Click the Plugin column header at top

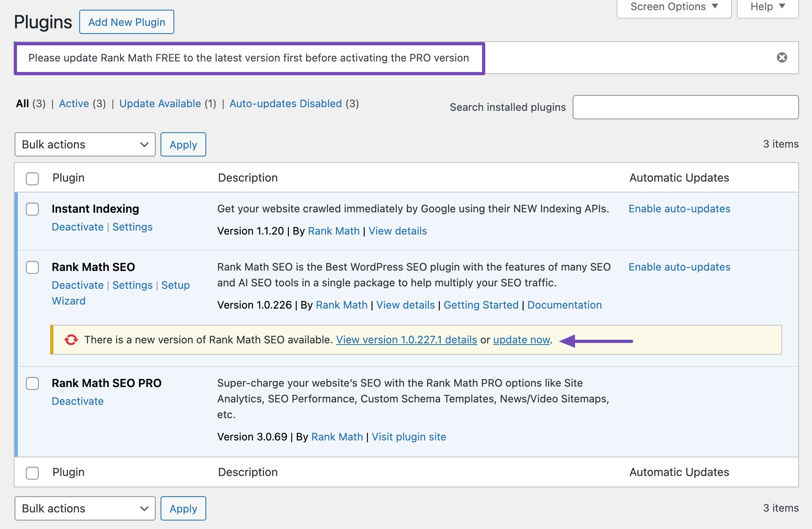point(68,178)
